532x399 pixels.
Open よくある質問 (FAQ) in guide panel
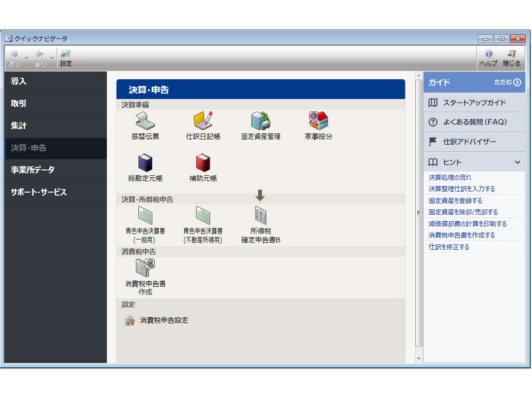[474, 122]
